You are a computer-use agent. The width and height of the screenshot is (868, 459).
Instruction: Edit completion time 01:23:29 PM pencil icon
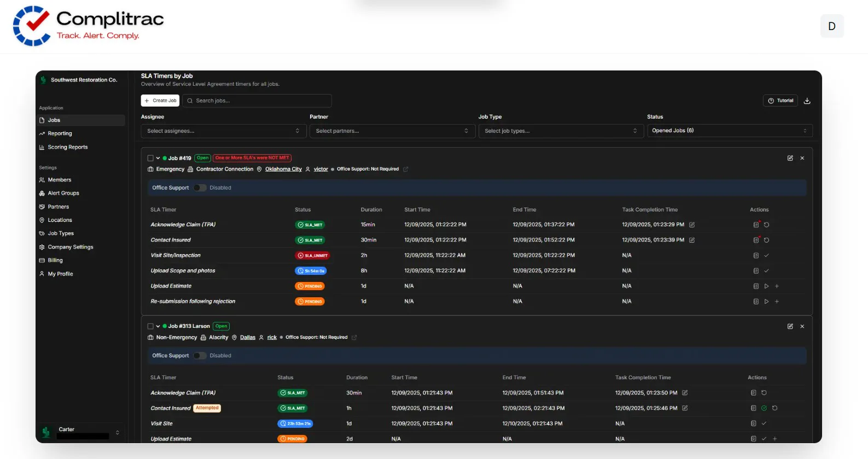coord(692,225)
